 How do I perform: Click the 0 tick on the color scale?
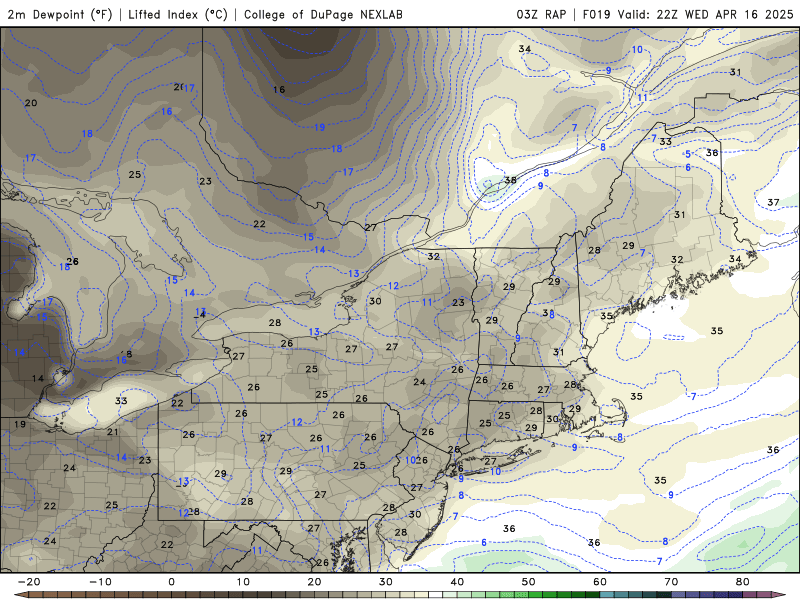coord(171,582)
